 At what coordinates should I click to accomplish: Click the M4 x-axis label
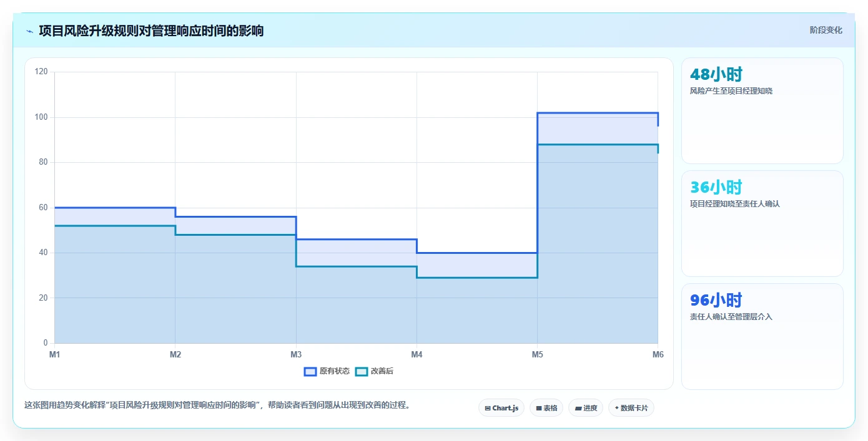pos(417,354)
